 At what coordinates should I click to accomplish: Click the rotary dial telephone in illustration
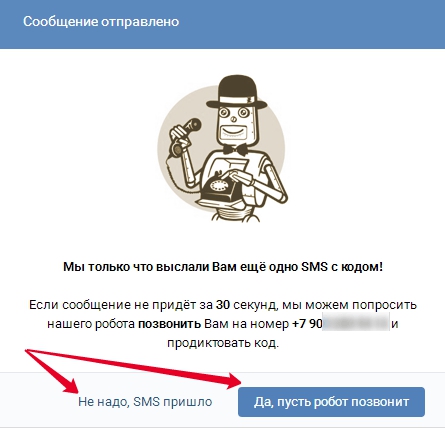[x=221, y=188]
